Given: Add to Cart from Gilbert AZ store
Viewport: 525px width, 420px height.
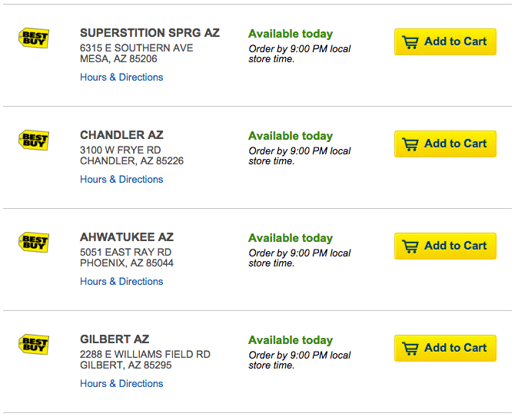Looking at the screenshot, I should pyautogui.click(x=445, y=348).
